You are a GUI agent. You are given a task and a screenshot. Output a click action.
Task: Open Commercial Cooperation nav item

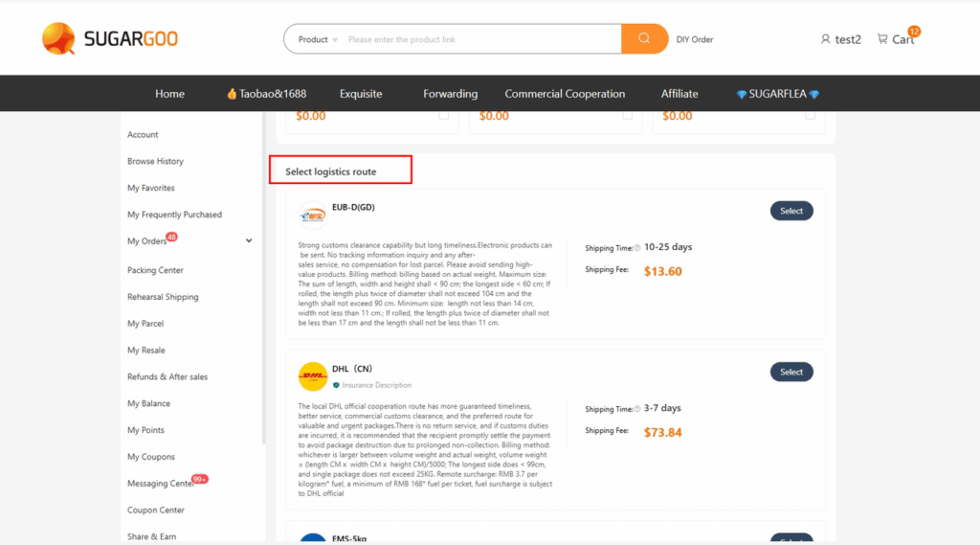(565, 94)
